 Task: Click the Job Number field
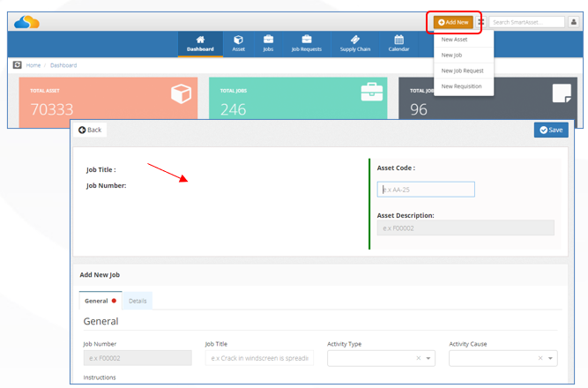click(138, 358)
